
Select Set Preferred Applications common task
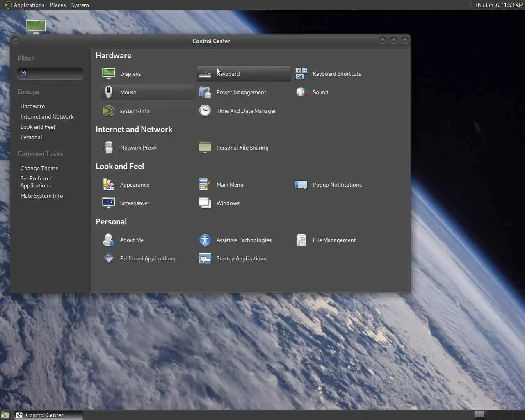[x=37, y=182]
